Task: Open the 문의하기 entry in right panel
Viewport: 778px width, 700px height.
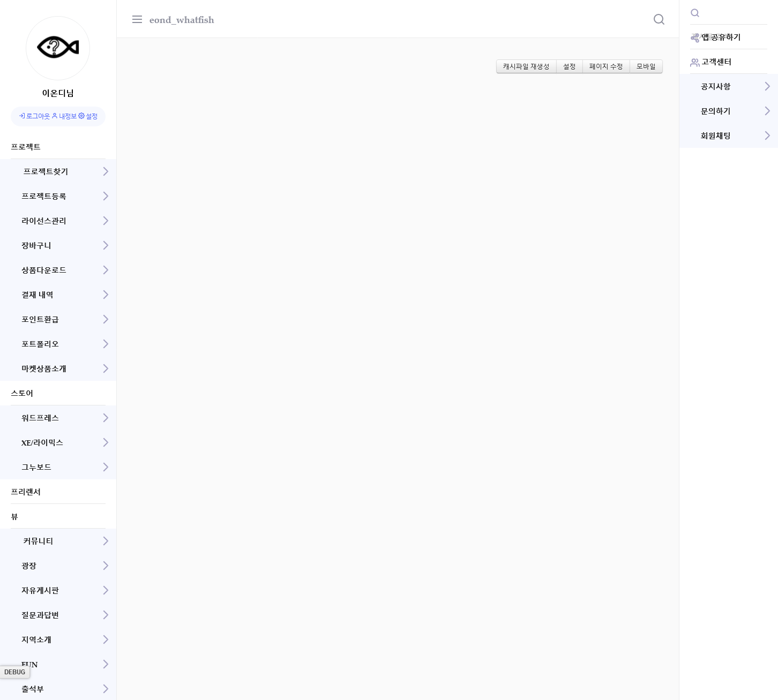Action: click(716, 111)
